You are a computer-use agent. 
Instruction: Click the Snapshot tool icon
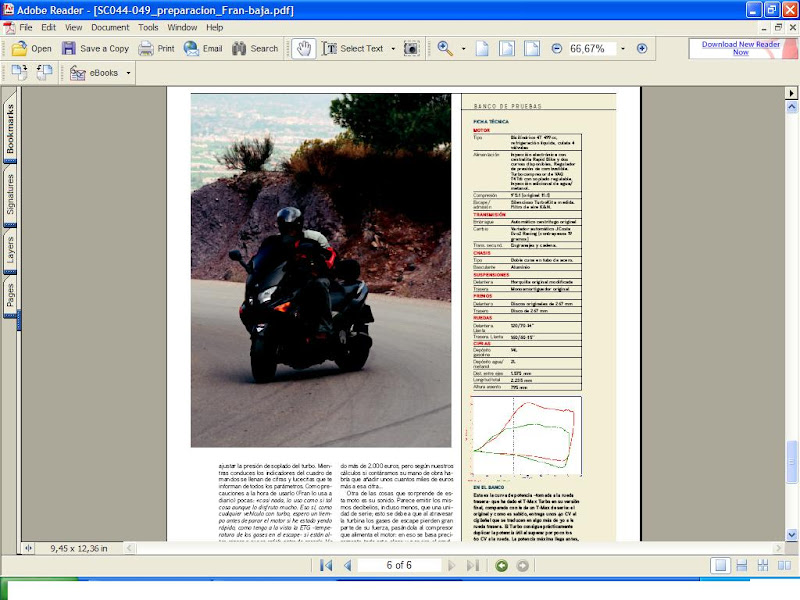410,48
